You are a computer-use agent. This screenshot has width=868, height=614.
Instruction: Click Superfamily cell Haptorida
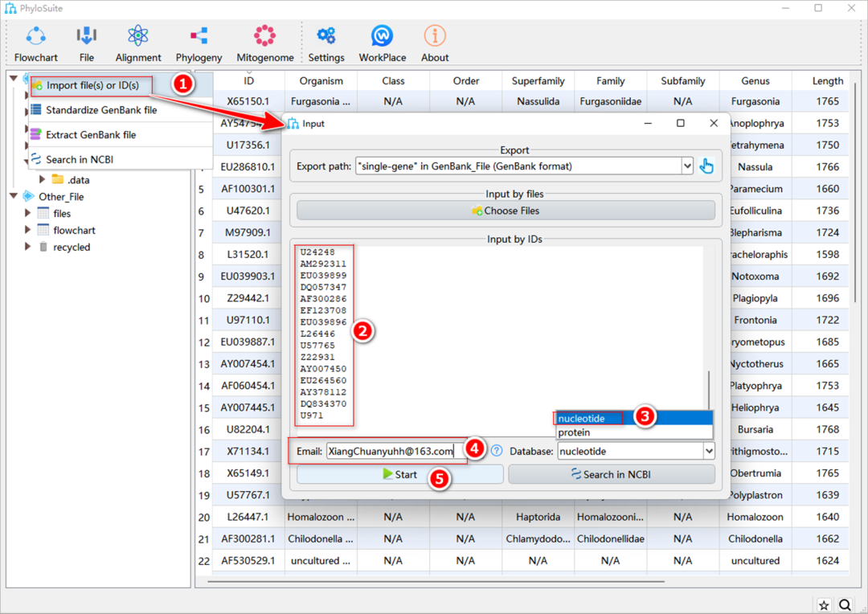pos(538,517)
